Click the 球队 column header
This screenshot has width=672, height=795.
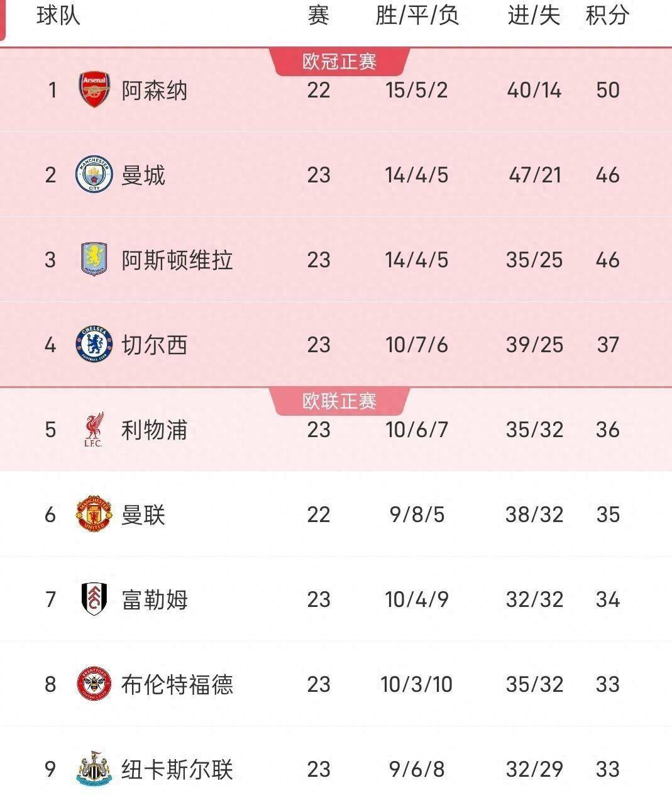58,16
